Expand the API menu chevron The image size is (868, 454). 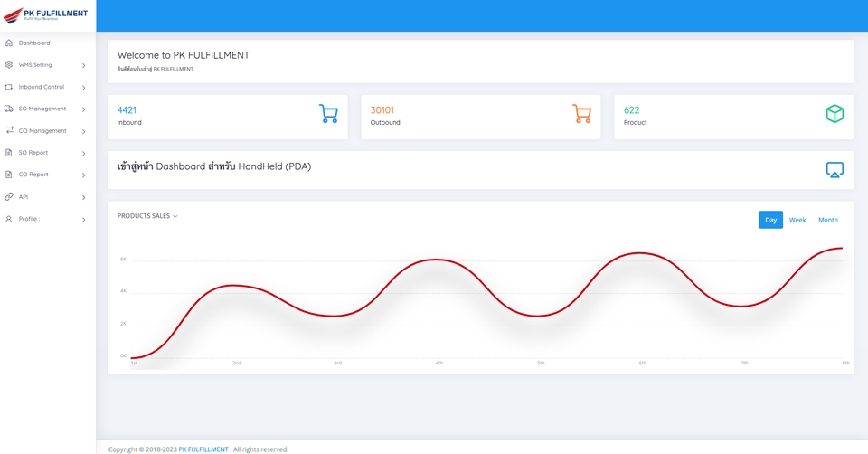click(x=83, y=198)
